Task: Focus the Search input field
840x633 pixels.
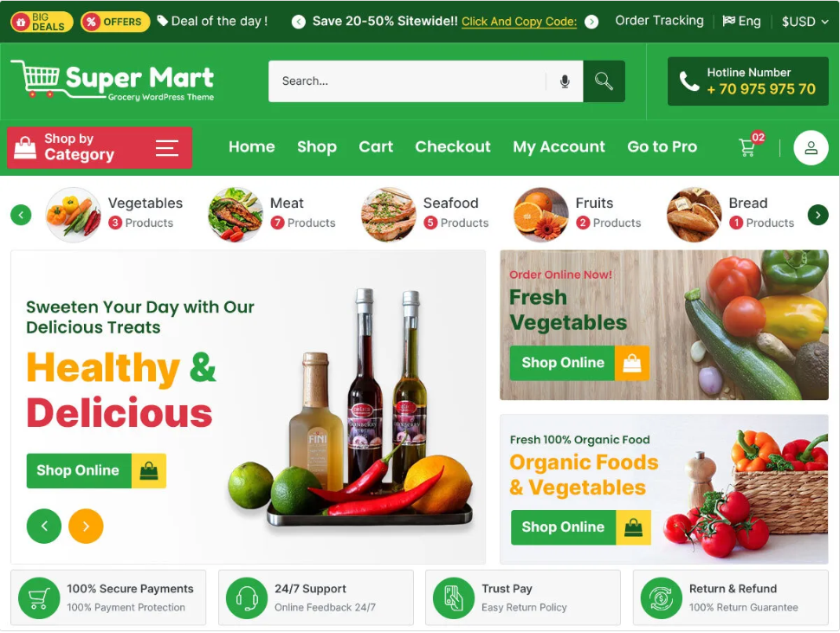Action: click(x=407, y=81)
